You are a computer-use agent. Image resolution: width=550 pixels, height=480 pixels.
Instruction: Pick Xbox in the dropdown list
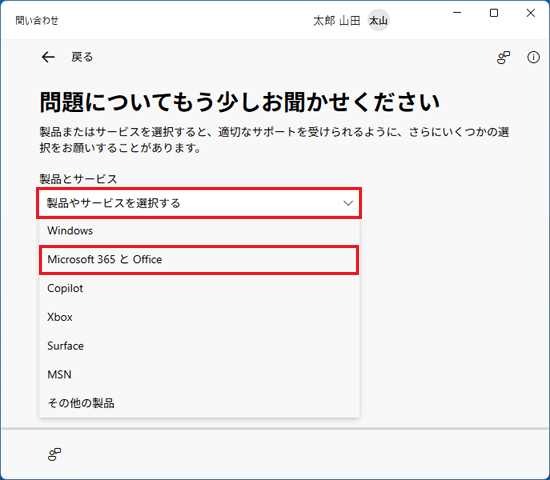[x=199, y=317]
